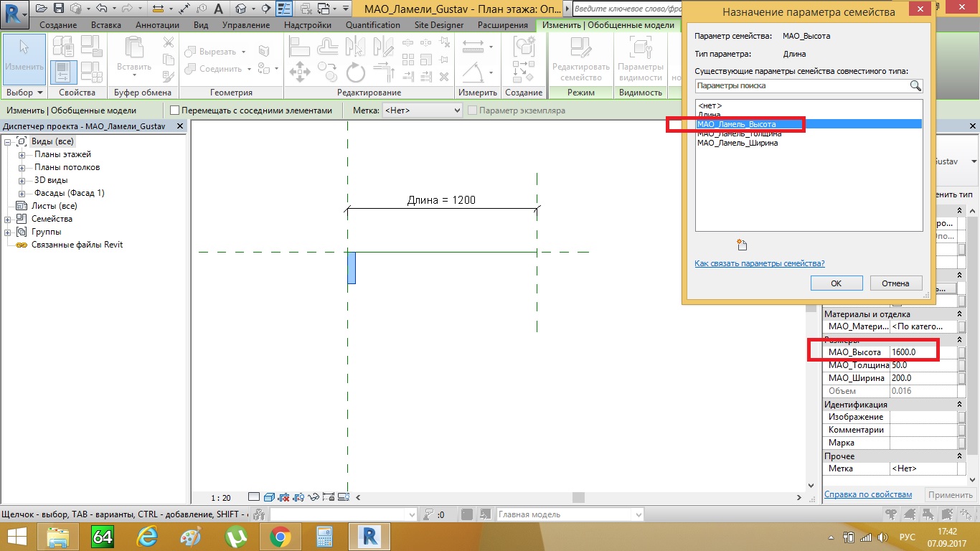The image size is (980, 551).
Task: Toggle the Properties palette ribbon icon
Action: tap(63, 72)
